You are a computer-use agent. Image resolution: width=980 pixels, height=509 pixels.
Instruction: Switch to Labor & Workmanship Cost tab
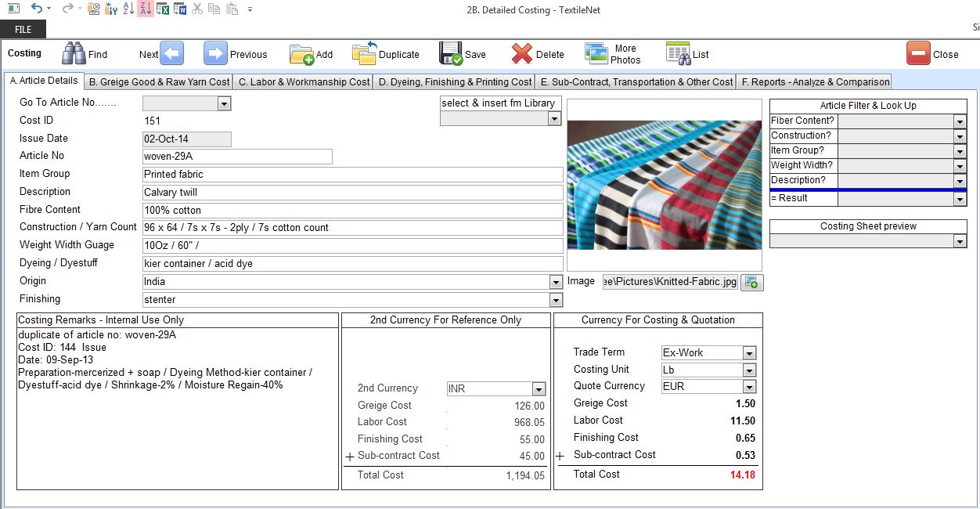(x=304, y=81)
